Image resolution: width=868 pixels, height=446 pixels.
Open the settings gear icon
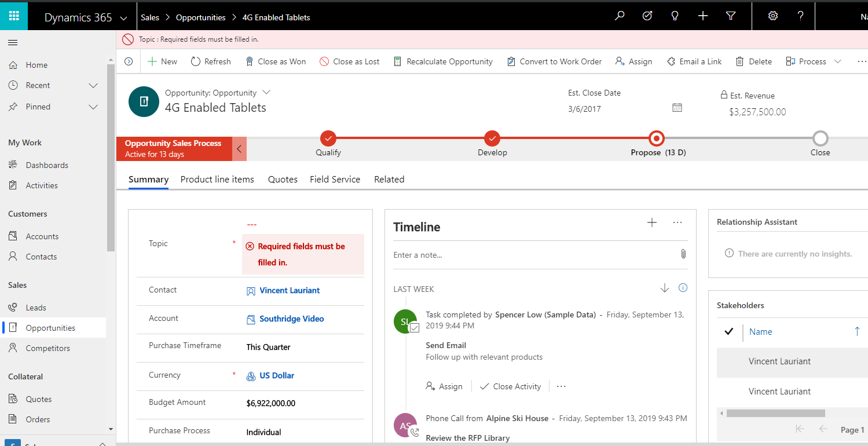point(773,16)
